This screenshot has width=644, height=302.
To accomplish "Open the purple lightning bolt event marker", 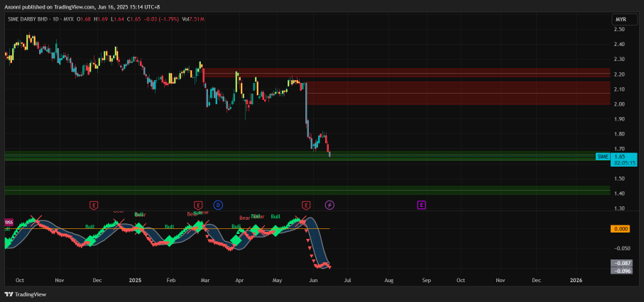I will pyautogui.click(x=329, y=205).
